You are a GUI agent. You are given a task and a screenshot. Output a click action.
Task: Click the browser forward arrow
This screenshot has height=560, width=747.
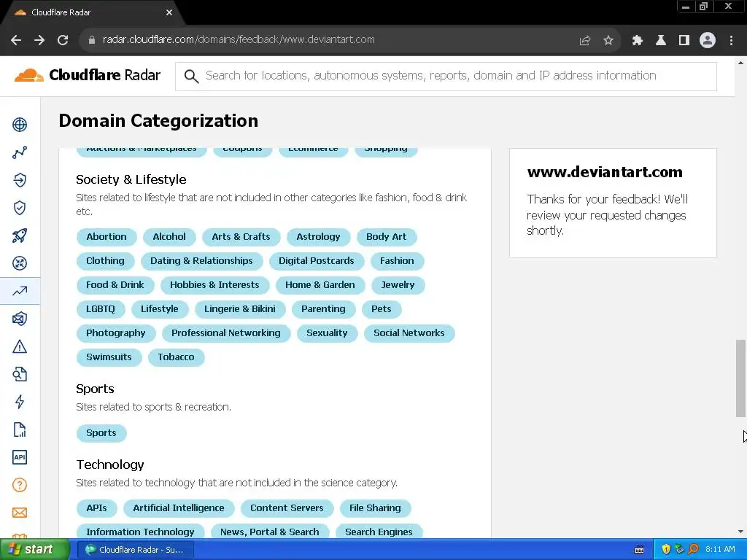39,40
